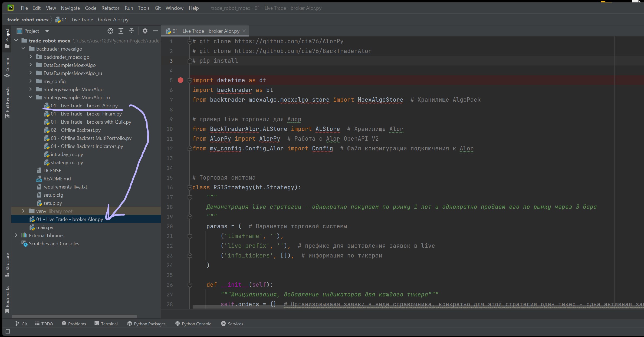The image size is (644, 337).
Task: Expand the venv library root folder
Action: [23, 211]
